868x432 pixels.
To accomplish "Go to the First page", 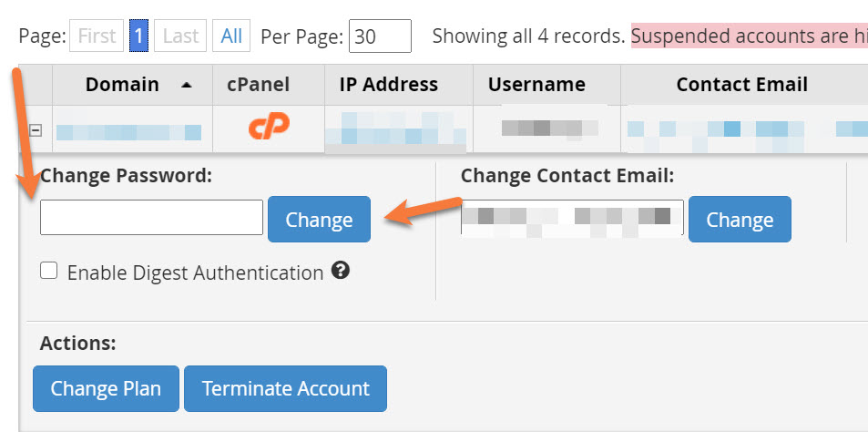I will [x=97, y=36].
